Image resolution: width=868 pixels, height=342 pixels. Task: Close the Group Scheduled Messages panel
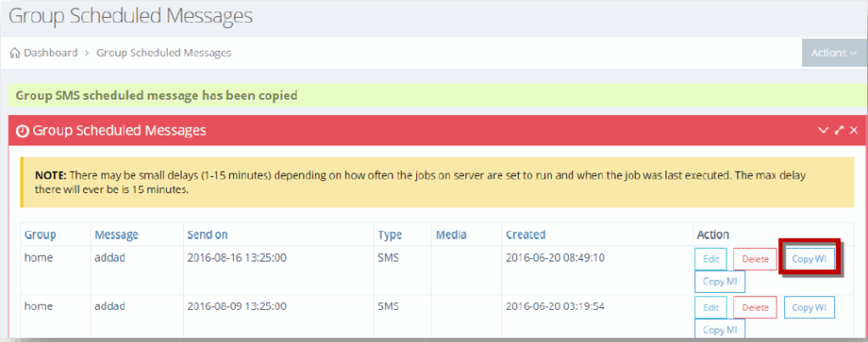coord(853,130)
